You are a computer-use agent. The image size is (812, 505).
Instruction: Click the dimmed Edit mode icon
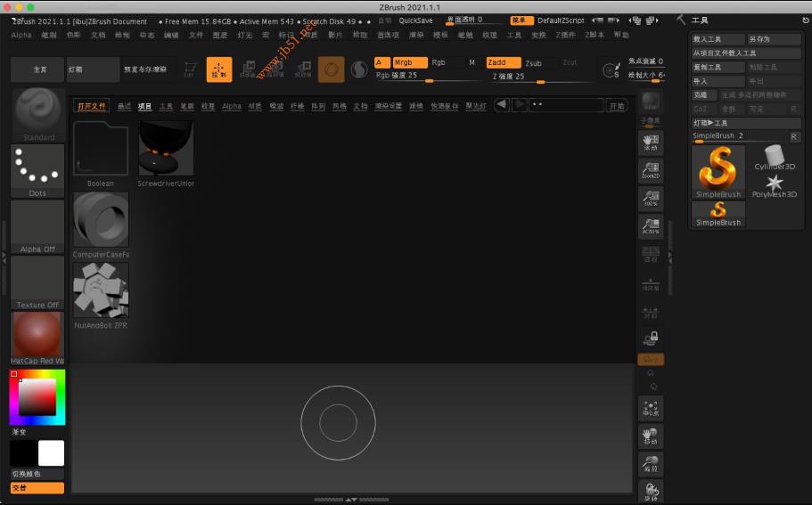point(190,69)
